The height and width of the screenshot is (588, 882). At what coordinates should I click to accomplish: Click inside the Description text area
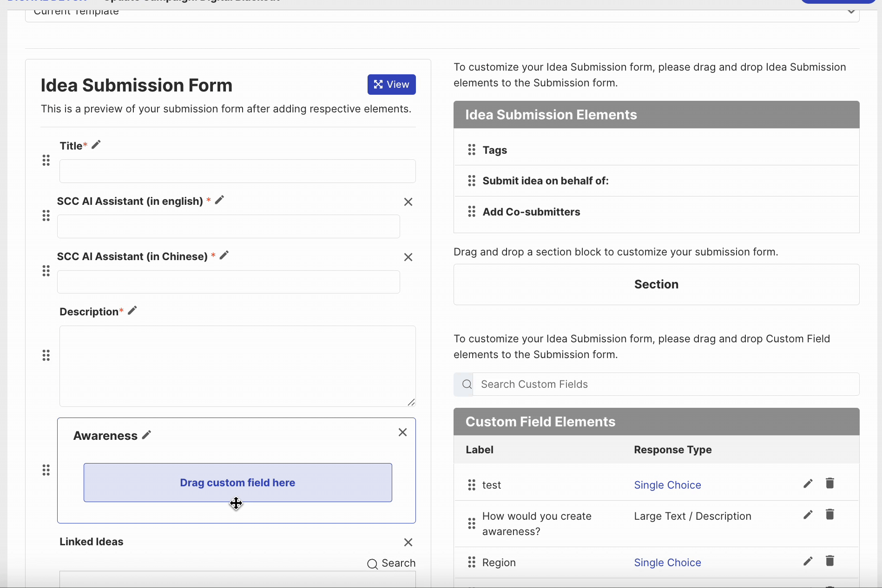coord(237,366)
